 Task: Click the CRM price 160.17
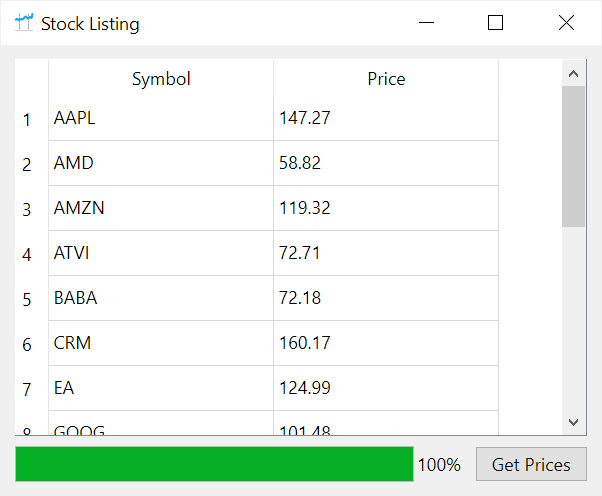pos(386,343)
